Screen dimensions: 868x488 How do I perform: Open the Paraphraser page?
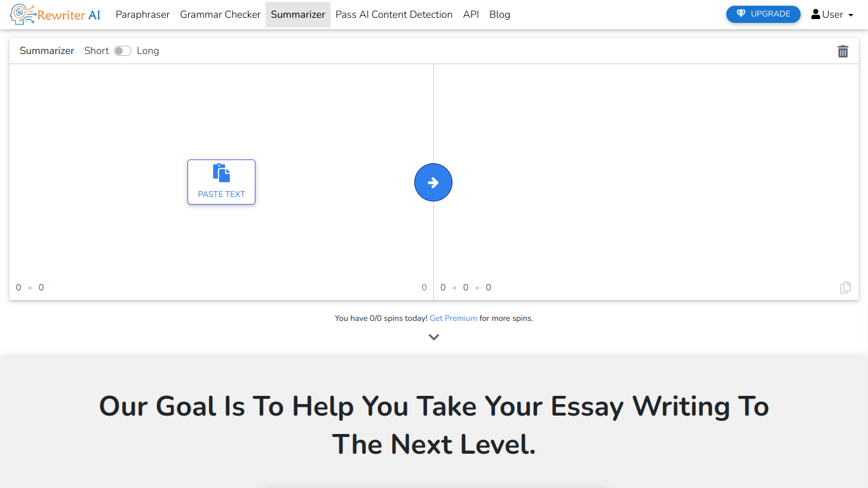coord(142,15)
